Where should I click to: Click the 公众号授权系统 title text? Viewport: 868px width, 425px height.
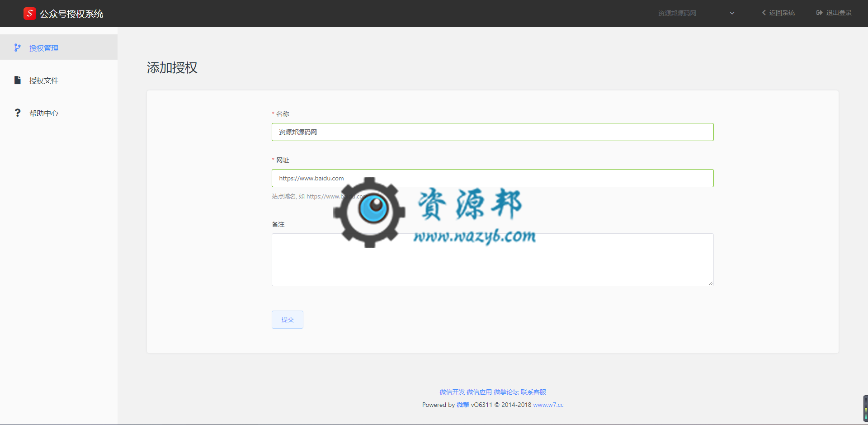[71, 14]
